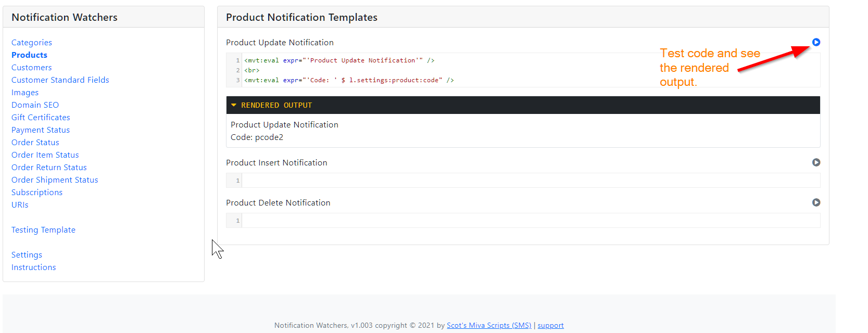Click inside the Product Update code editor

coord(521,70)
